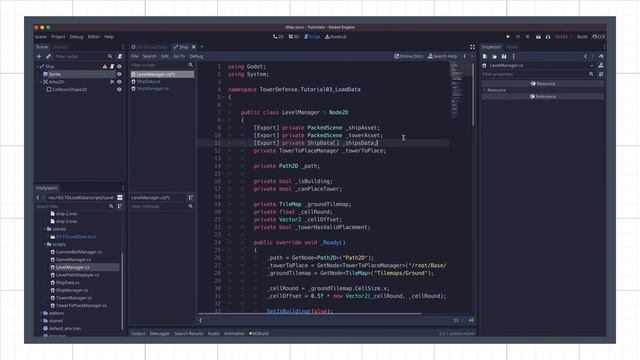Collapse the Area2D node
Viewport: 640px width, 360px height.
point(41,82)
